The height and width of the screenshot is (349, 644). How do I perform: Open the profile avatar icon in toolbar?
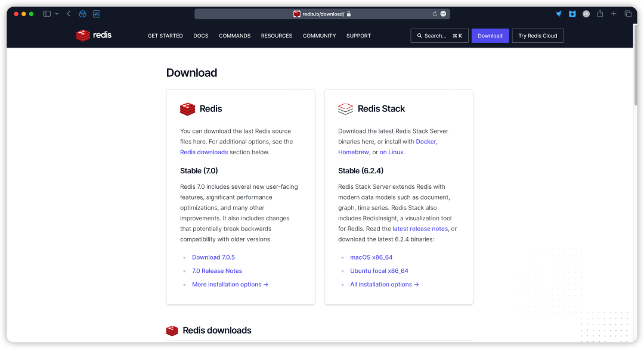pyautogui.click(x=587, y=13)
